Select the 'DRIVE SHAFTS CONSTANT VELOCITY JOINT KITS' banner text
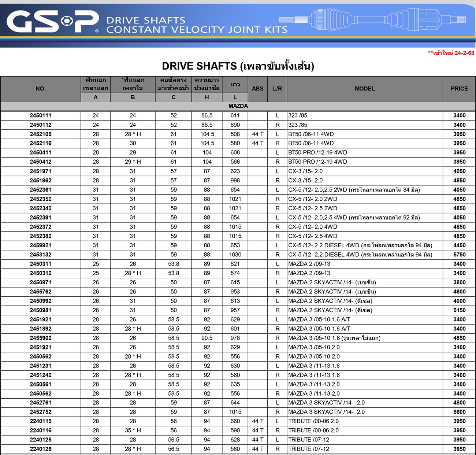 (197, 25)
